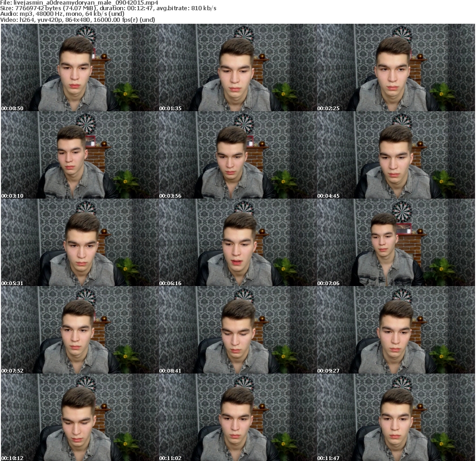Click the Size and duration info line

point(108,8)
